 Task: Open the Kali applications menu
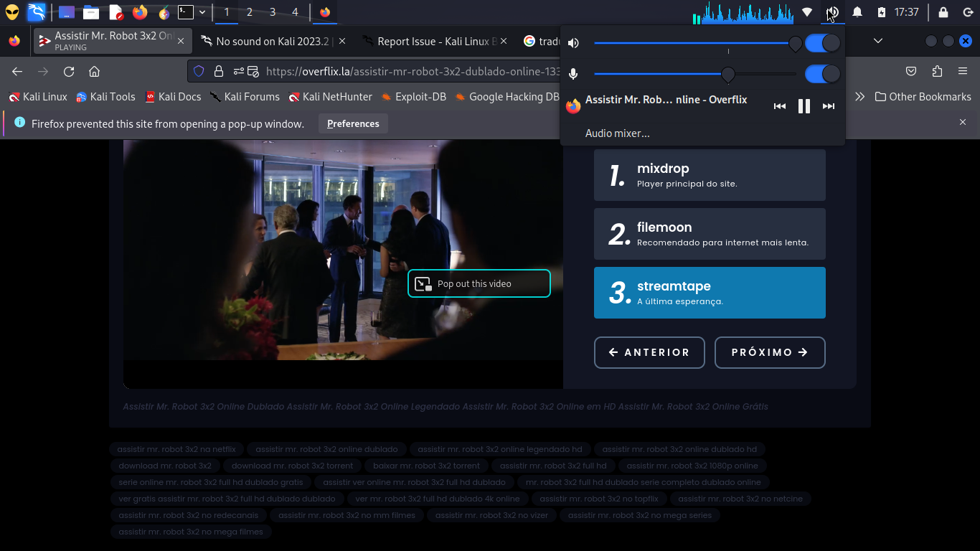pos(36,12)
